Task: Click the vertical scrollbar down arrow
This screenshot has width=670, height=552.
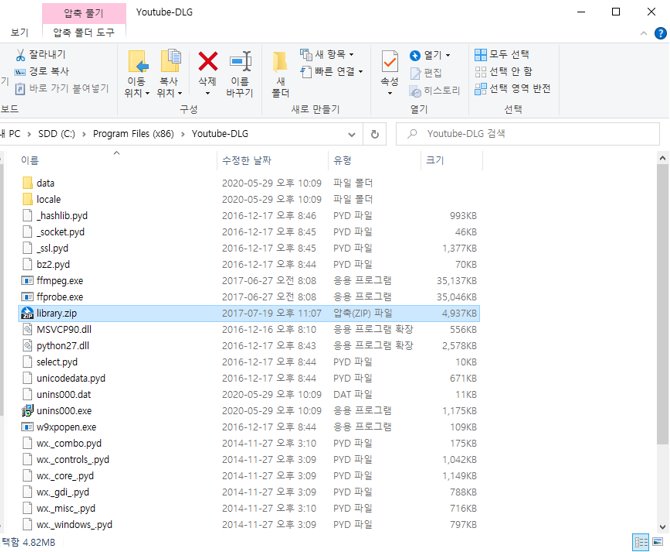Action: pos(662,526)
